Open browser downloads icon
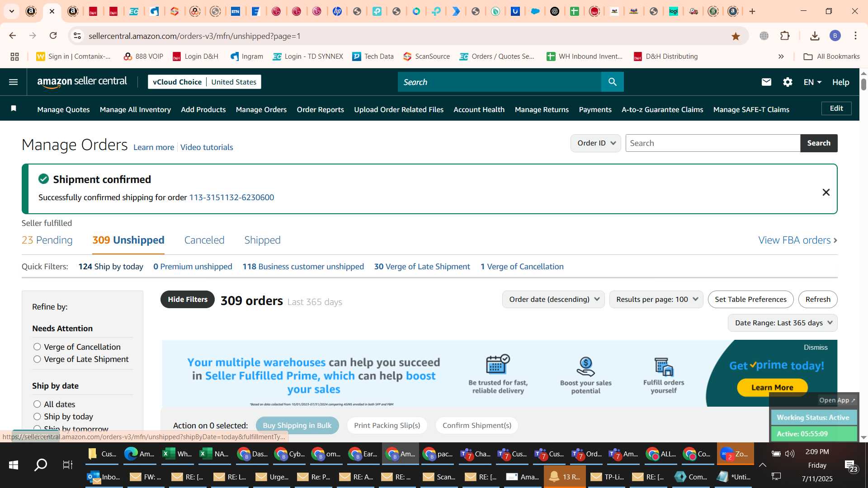This screenshot has width=868, height=488. (815, 36)
